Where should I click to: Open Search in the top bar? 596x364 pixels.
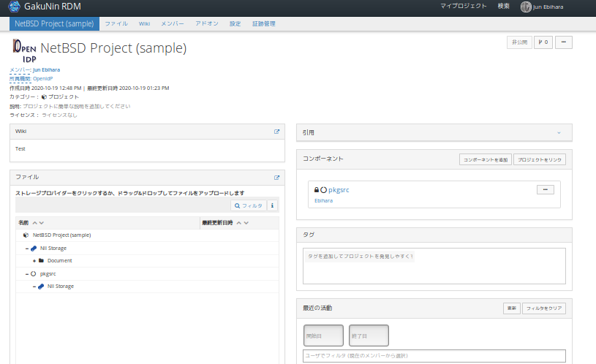[x=504, y=6]
